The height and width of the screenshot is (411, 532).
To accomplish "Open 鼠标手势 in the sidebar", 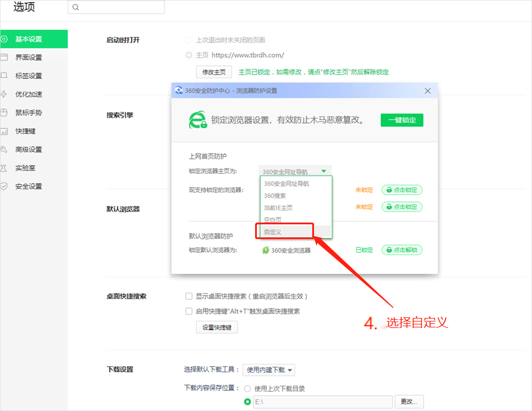I will (34, 112).
